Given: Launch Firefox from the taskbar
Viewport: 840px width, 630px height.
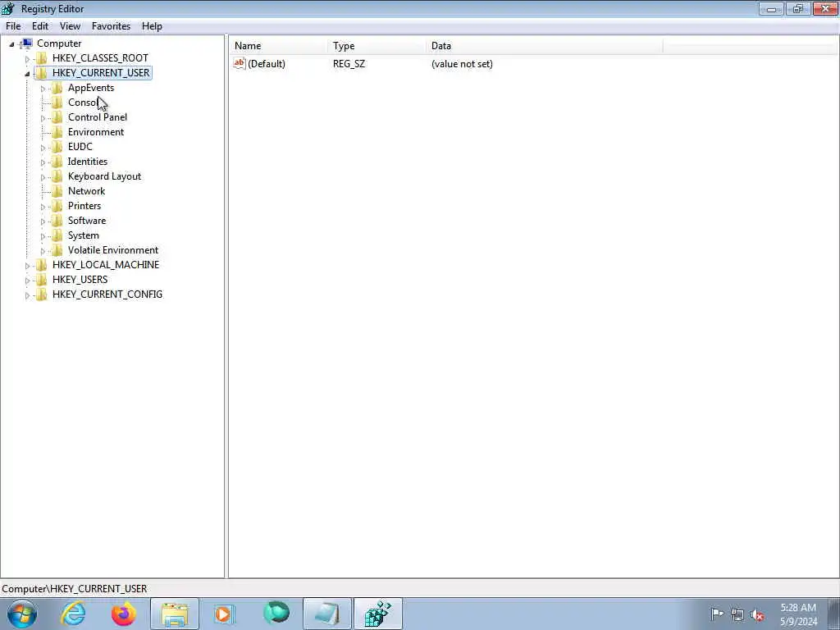Looking at the screenshot, I should [x=123, y=614].
